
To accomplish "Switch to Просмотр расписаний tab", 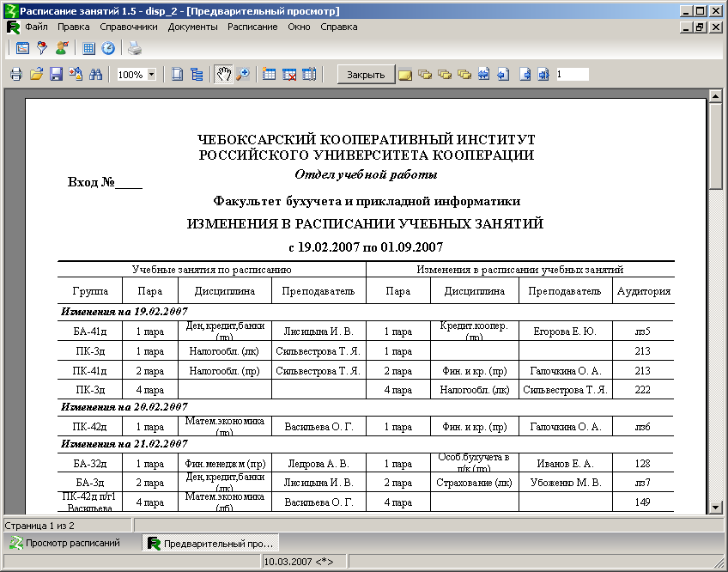I will pyautogui.click(x=65, y=543).
